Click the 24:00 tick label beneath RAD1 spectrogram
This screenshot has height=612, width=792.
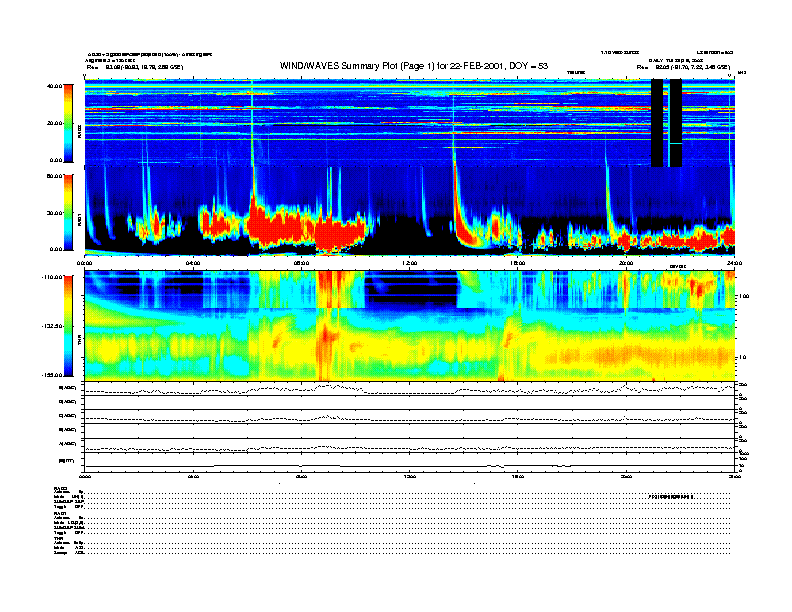pos(734,263)
